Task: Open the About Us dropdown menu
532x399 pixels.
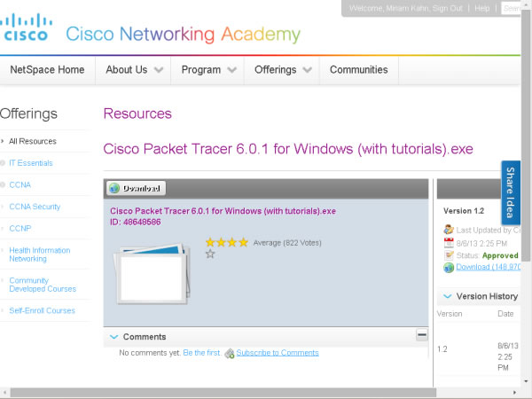Action: point(135,70)
